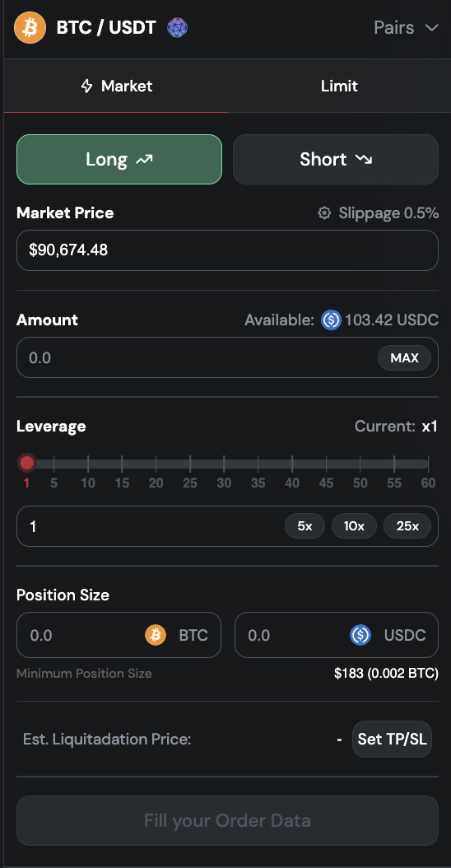Click the MAX amount button

pos(405,358)
